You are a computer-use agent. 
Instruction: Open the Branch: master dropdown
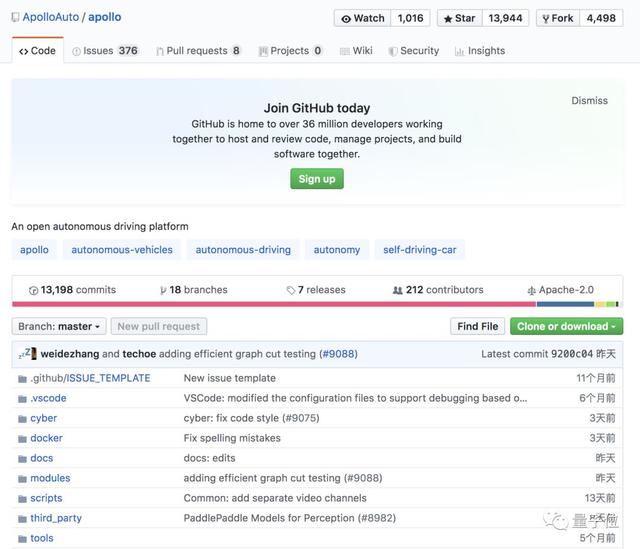click(59, 326)
